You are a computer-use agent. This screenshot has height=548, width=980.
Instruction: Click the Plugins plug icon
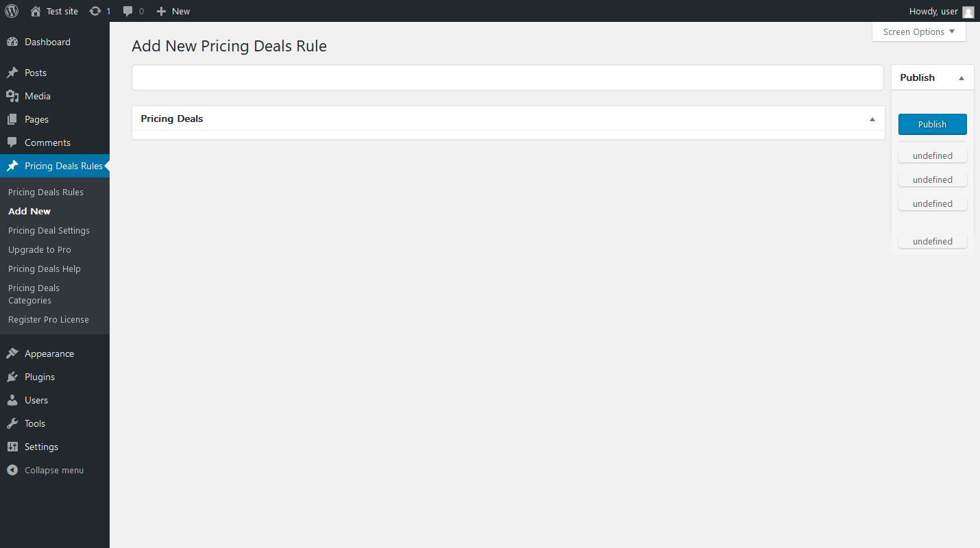click(x=12, y=377)
